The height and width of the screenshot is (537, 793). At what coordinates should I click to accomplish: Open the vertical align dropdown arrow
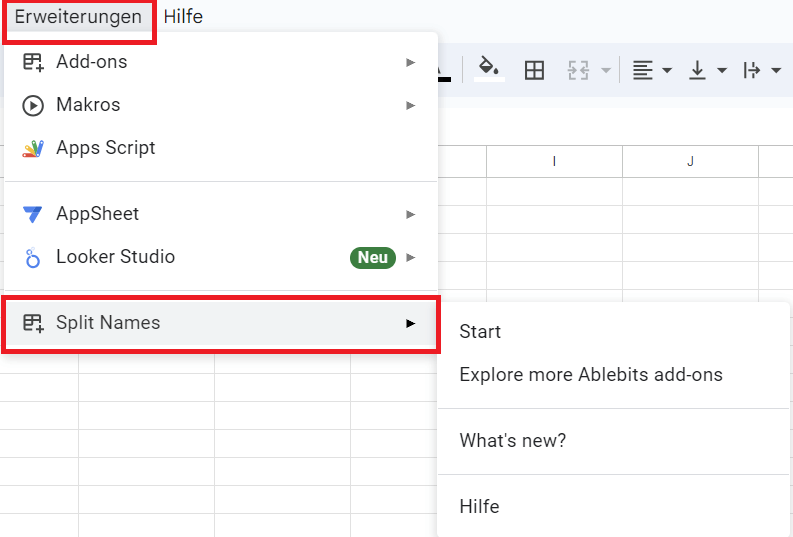[722, 71]
